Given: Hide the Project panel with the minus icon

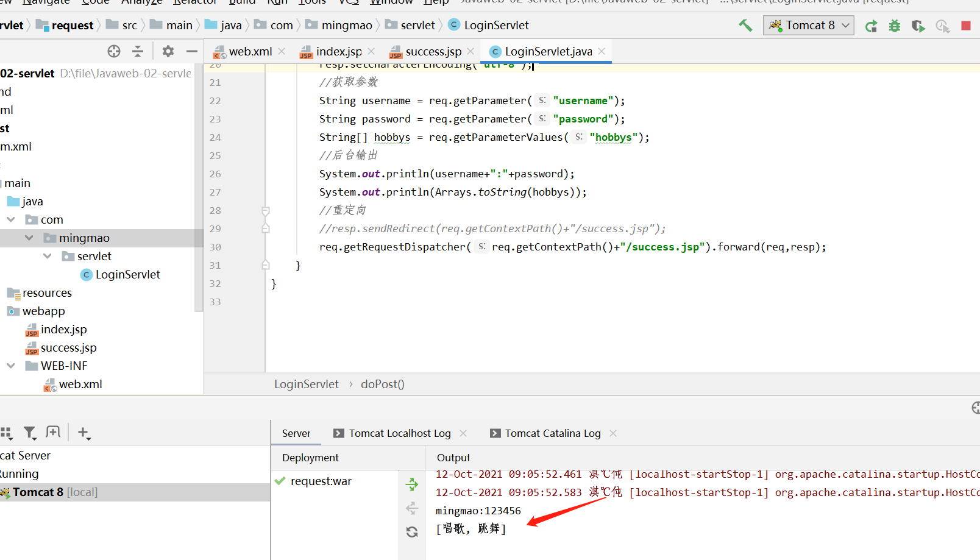Looking at the screenshot, I should (x=192, y=51).
